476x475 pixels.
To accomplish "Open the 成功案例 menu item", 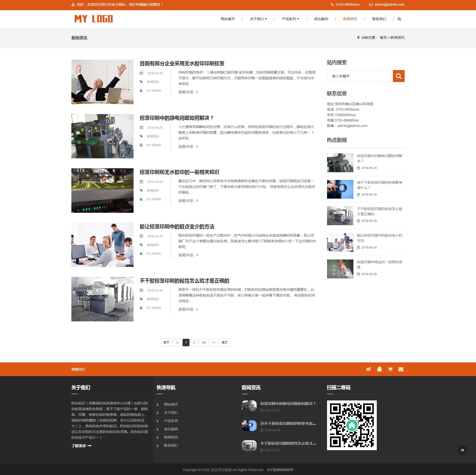I will (321, 19).
